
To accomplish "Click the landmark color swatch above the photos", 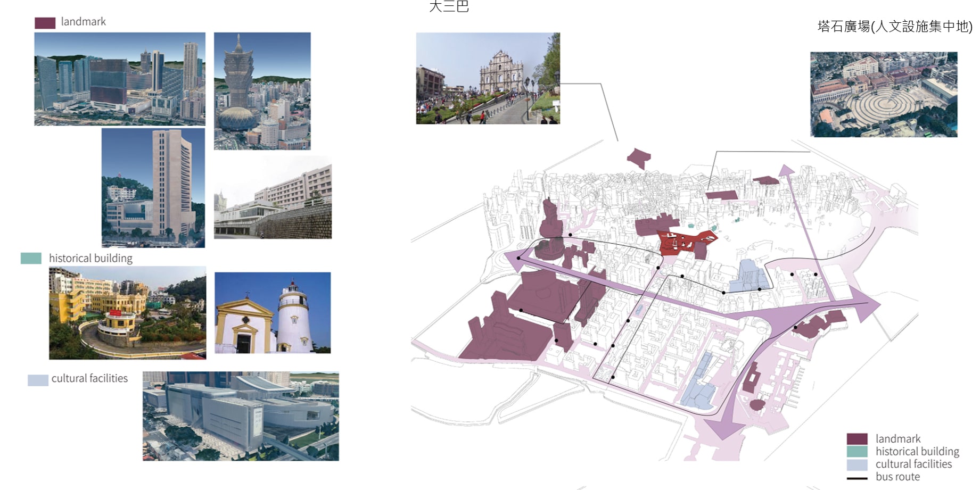I will [45, 23].
